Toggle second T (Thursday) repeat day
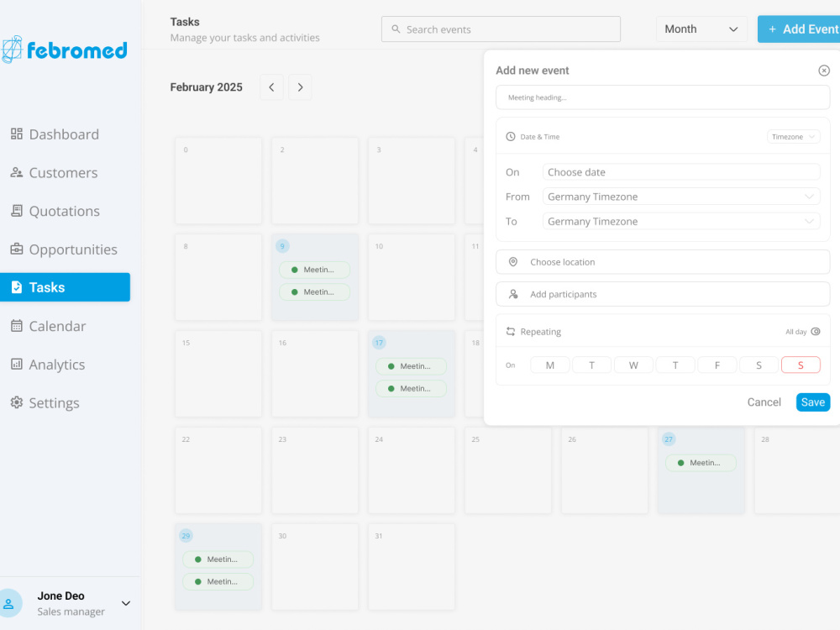Viewport: 840px width, 630px height. [675, 365]
